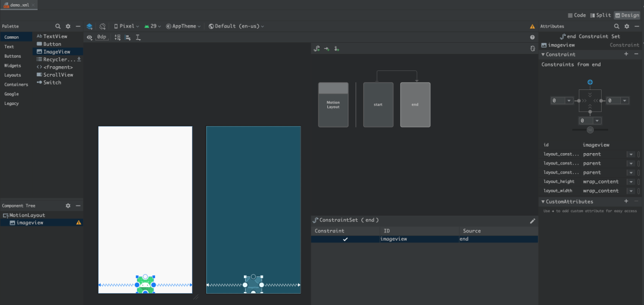Click the orientation rotate icon in toolbar

103,26
